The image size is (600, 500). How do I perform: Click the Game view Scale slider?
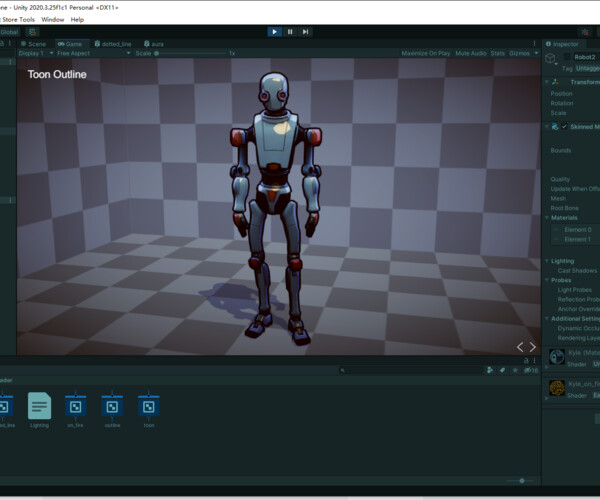tap(189, 54)
